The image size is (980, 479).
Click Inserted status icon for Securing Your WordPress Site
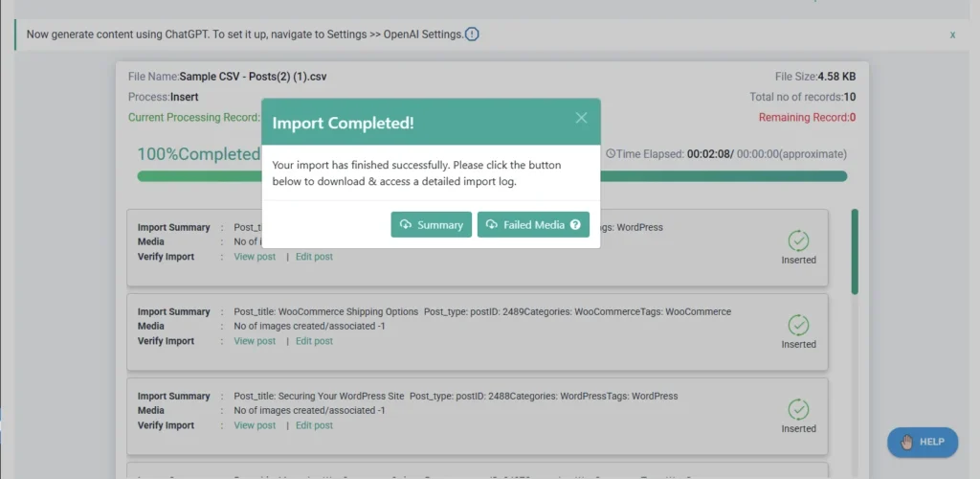tap(798, 409)
